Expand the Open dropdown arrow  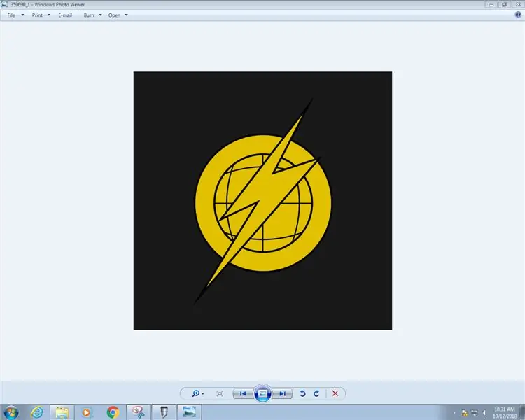(126, 15)
